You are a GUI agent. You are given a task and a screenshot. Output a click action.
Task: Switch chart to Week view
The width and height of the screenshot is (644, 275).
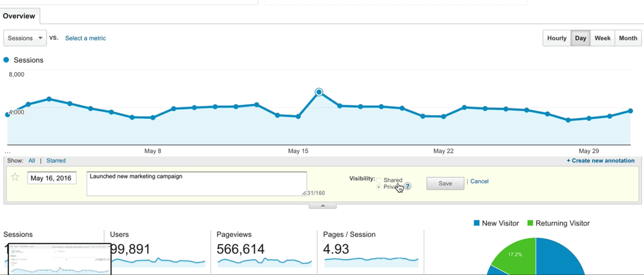pos(602,38)
